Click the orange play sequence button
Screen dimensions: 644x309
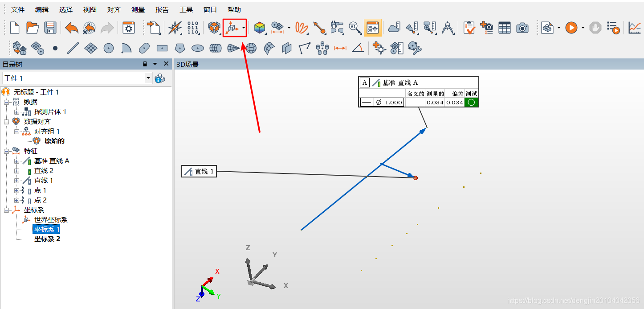(571, 28)
